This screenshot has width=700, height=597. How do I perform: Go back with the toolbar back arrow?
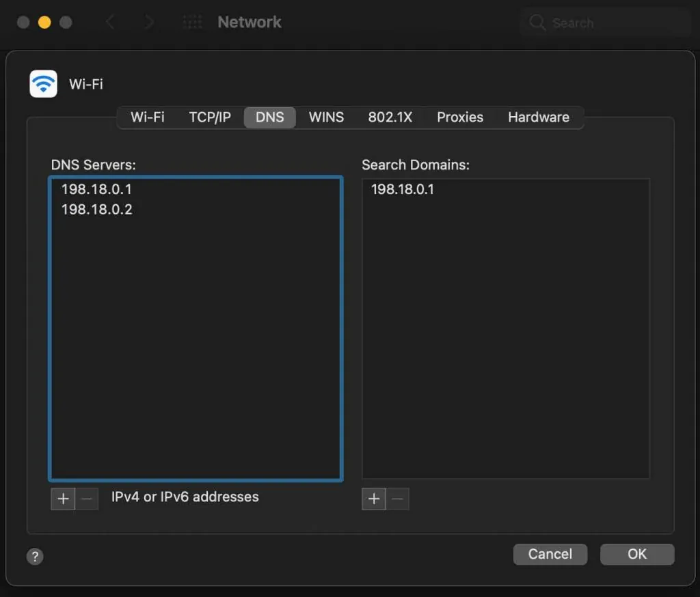(110, 22)
